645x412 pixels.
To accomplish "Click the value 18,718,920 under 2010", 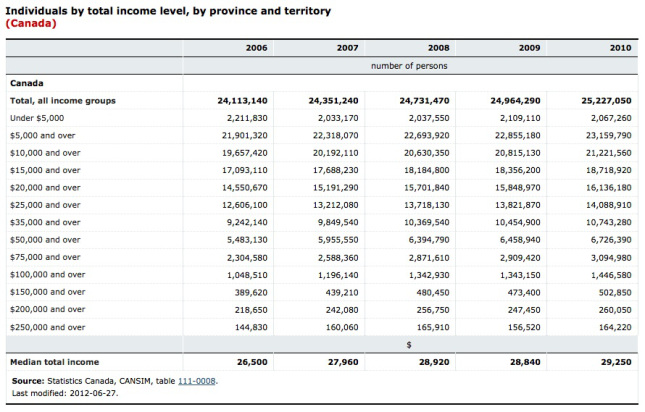I will pyautogui.click(x=609, y=170).
